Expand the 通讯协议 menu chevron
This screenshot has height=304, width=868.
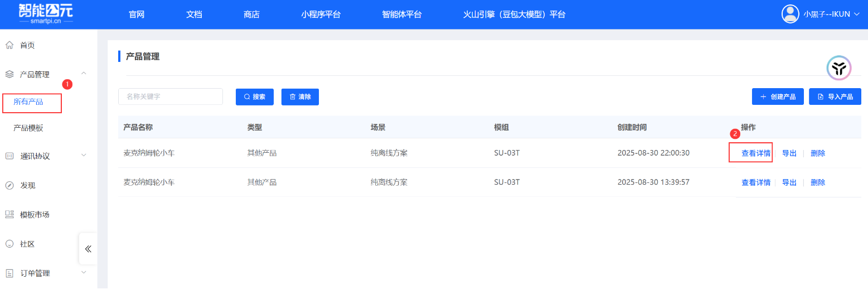pos(84,155)
